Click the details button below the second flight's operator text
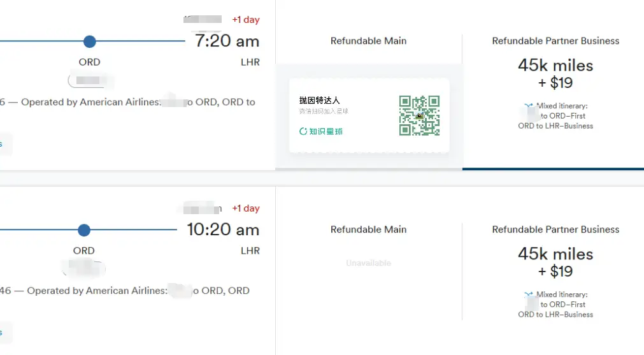The height and width of the screenshot is (355, 644). pyautogui.click(x=6, y=333)
